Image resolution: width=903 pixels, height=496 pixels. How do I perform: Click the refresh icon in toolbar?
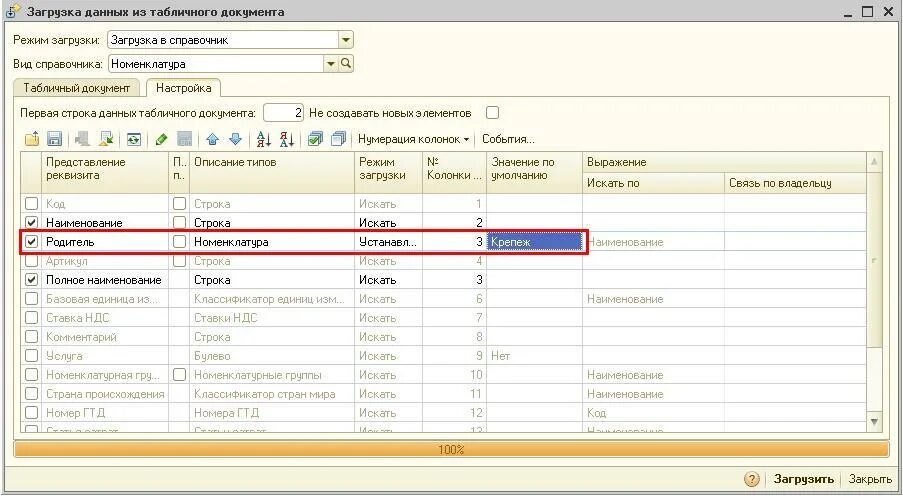point(134,139)
